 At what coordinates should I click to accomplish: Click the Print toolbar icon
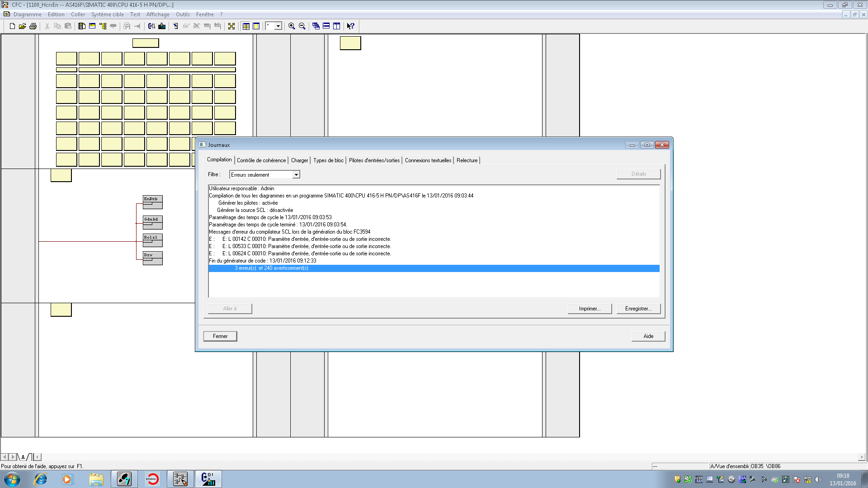(33, 26)
